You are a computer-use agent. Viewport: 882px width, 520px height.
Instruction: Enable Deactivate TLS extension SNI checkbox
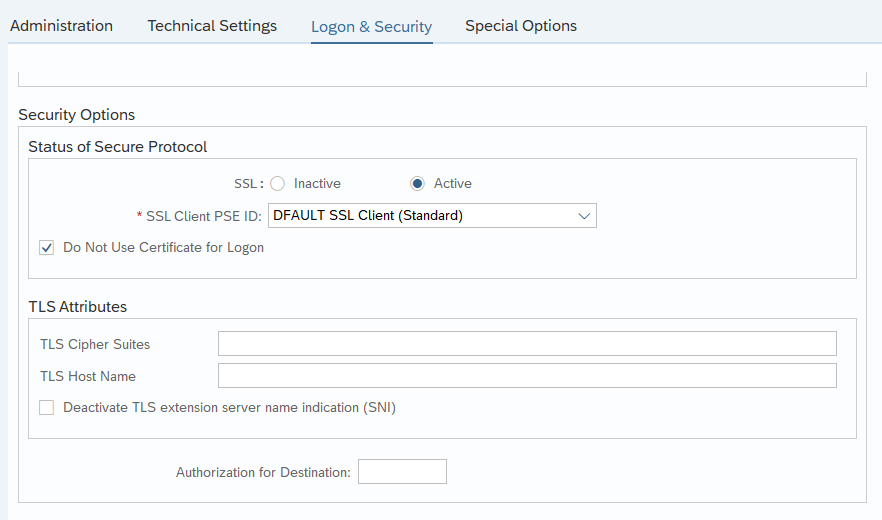pos(47,407)
